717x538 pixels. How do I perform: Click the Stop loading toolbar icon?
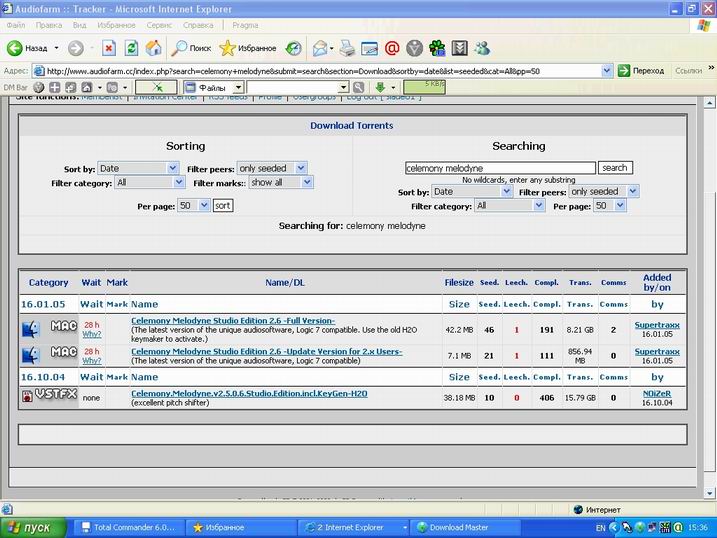tap(107, 48)
